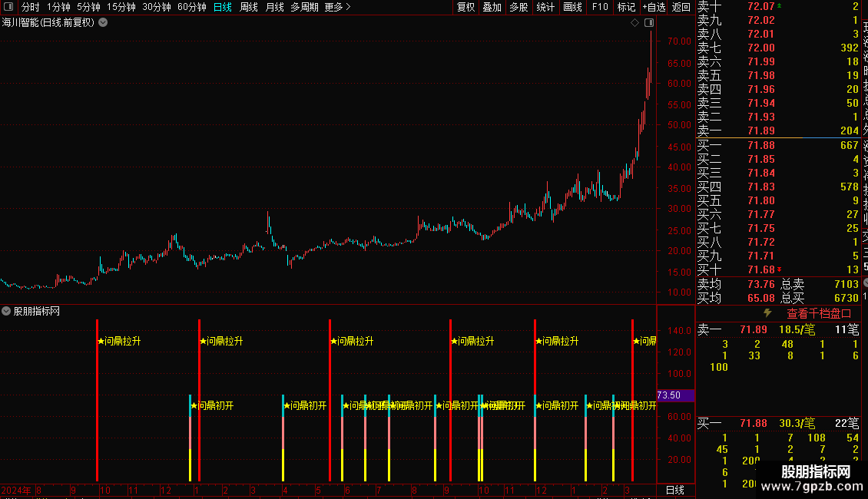Open the dropdown next to 海川智能(日线.前复权)
This screenshot has width=868, height=499.
[103, 23]
